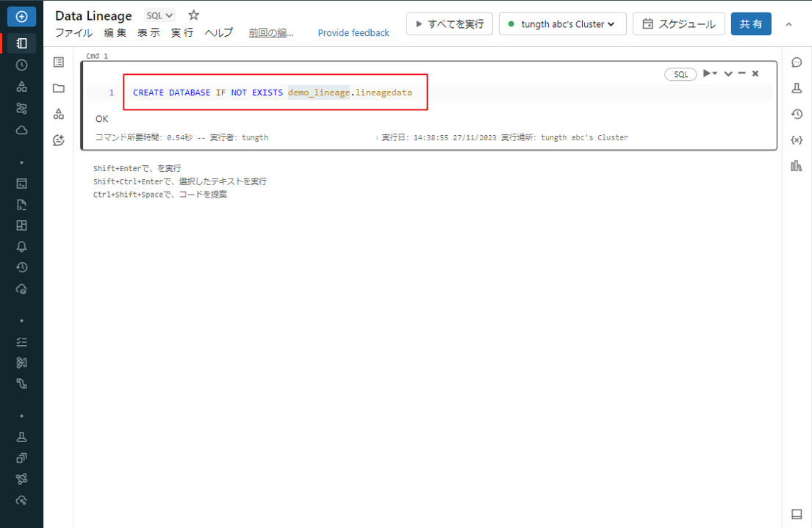Open the bar-chart icon on the right rail
This screenshot has width=812, height=528.
(x=797, y=166)
